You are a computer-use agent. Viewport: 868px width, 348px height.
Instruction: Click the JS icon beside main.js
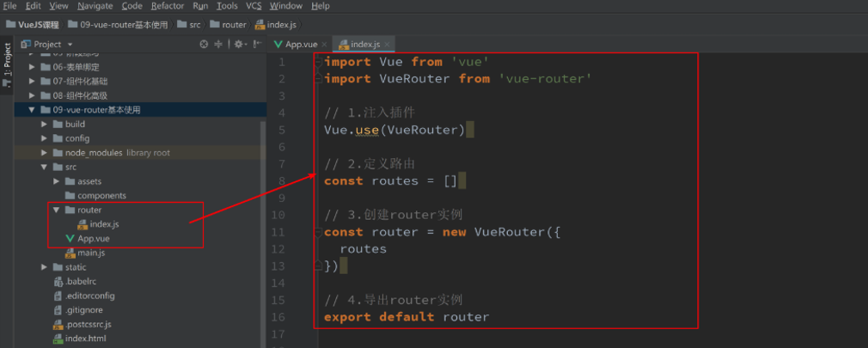point(70,253)
